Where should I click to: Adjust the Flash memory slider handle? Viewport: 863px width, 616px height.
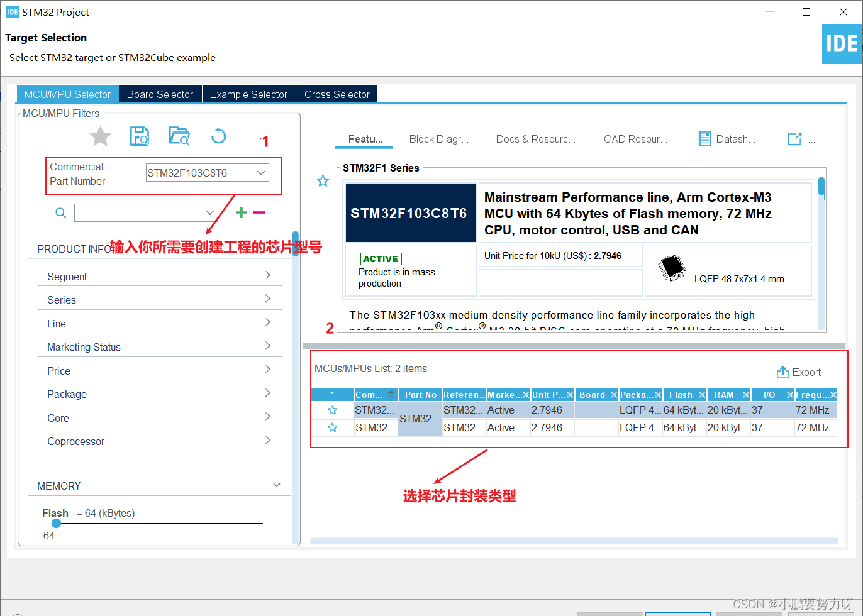coord(57,523)
